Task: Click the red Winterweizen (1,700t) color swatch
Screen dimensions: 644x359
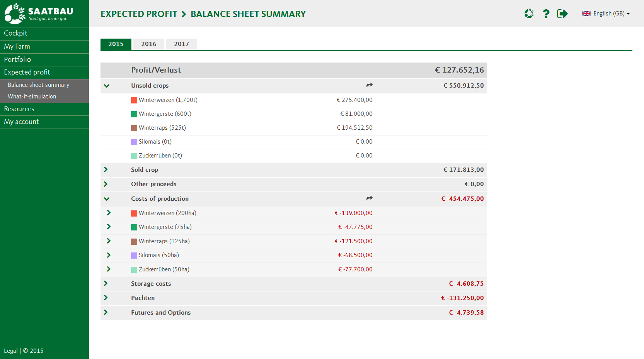Action: tap(134, 100)
